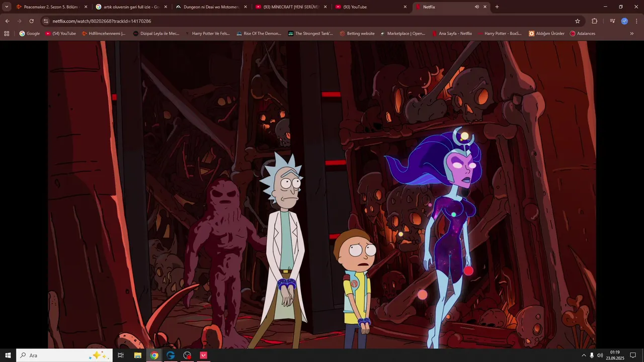Go back to the previous page
644x362 pixels.
pos(7,21)
